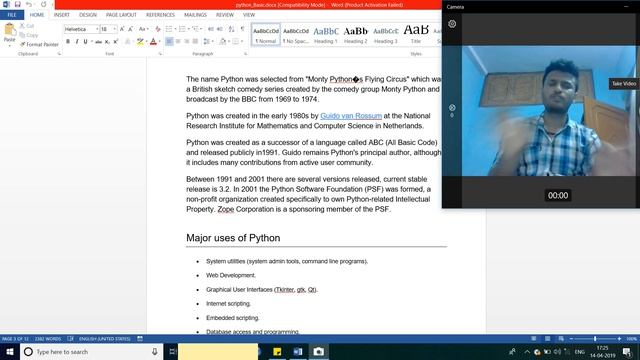Toggle Underline formatting
Screen dimensions: 640x360
click(x=85, y=42)
